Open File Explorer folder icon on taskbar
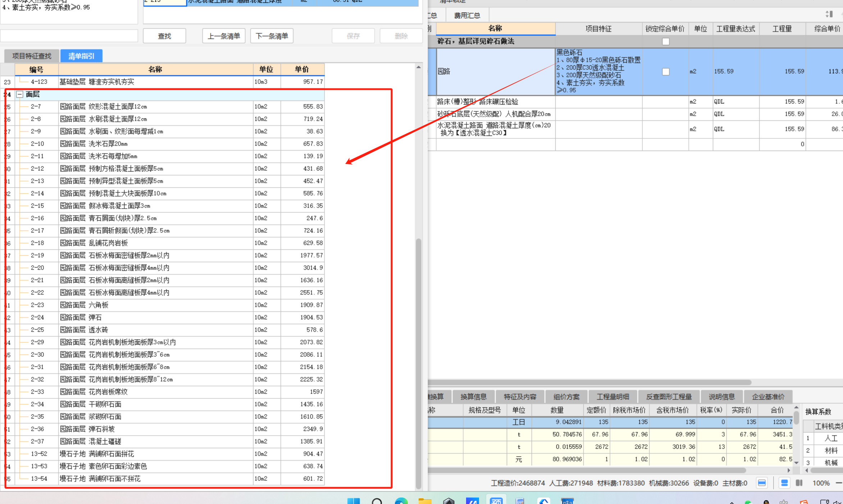Viewport: 843px width, 504px height. coord(425,501)
